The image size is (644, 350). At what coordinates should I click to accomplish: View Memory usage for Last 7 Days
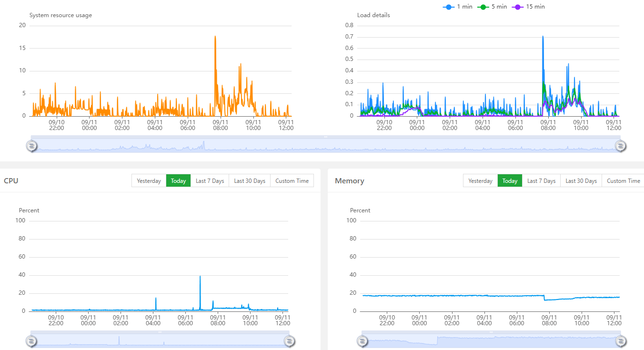pos(541,181)
